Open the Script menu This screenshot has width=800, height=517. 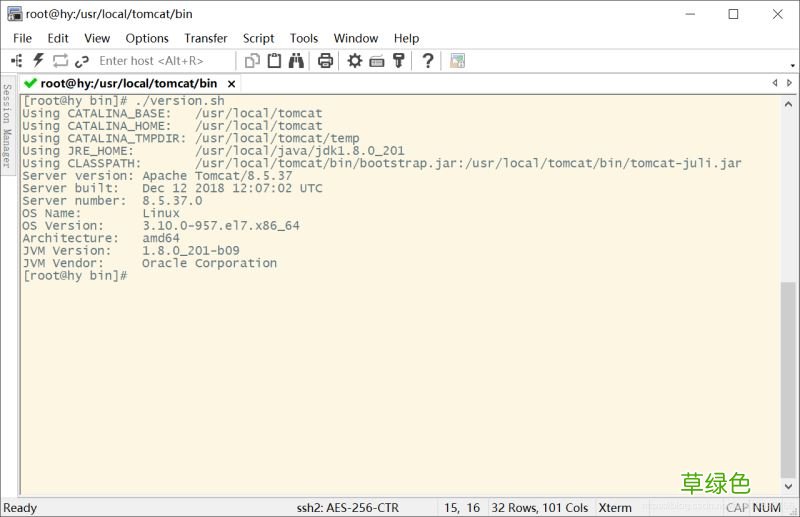(258, 38)
